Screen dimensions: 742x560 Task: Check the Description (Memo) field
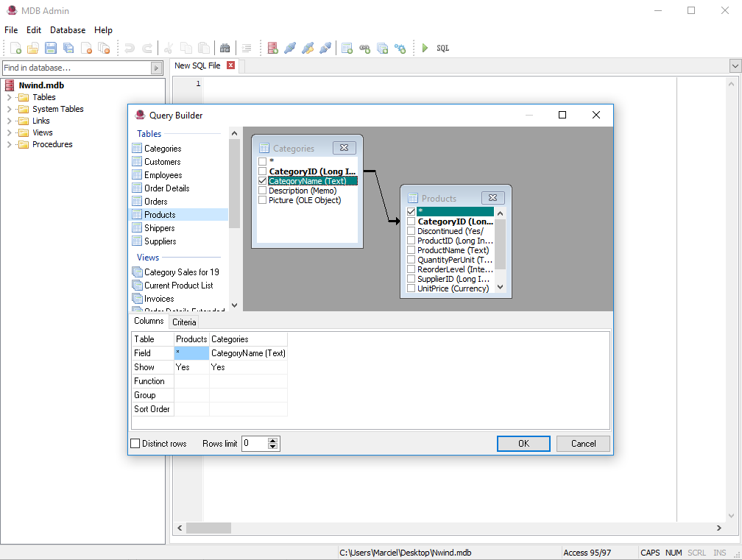pos(263,190)
